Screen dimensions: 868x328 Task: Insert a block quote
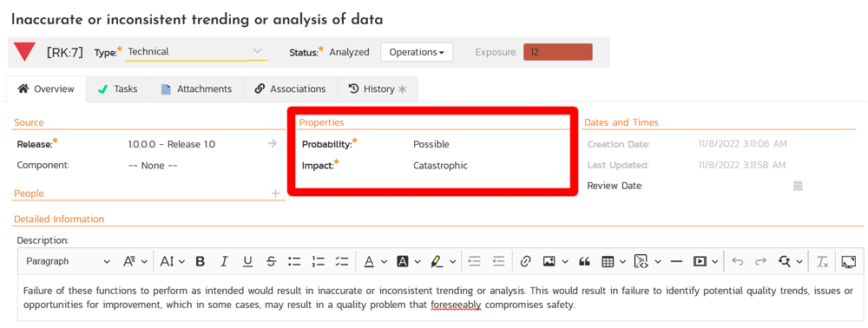[583, 262]
